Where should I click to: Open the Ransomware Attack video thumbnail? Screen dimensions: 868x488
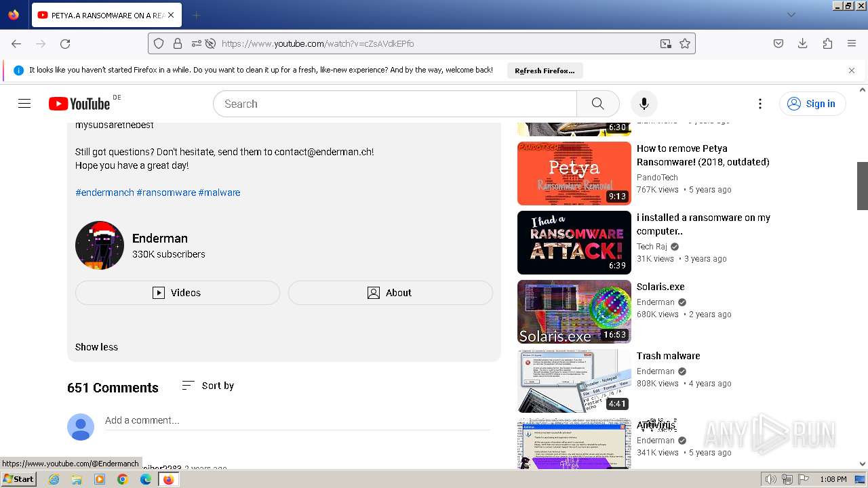pos(574,243)
